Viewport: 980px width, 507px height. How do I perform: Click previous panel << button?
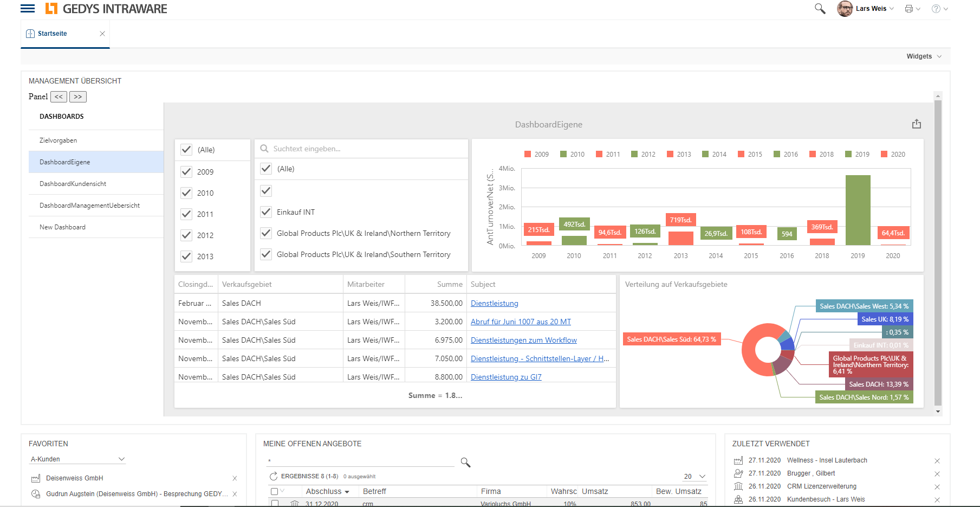click(59, 97)
